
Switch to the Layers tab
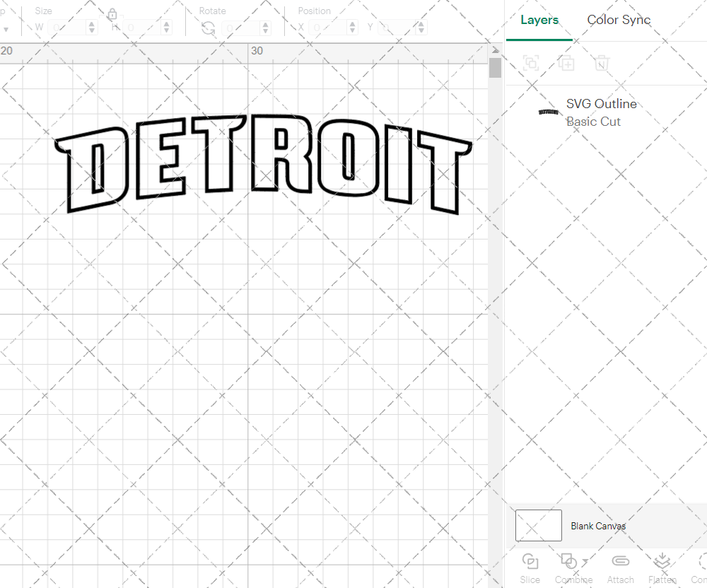pos(539,20)
